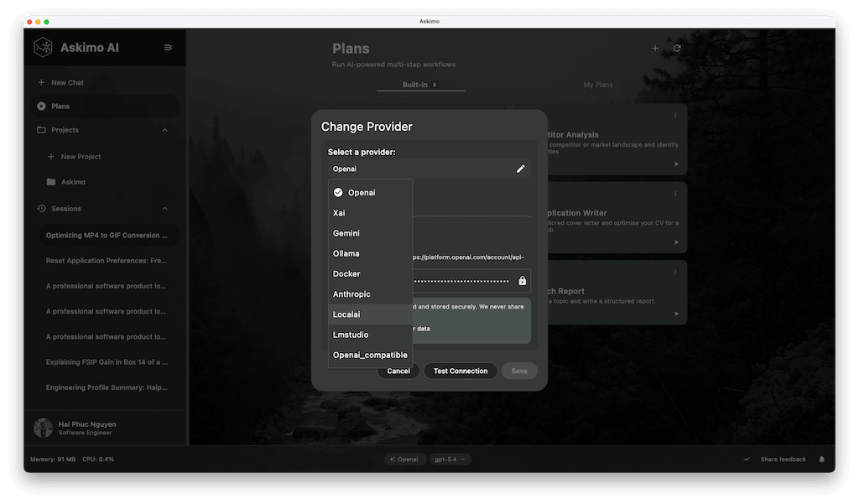Open the Askimo project
The height and width of the screenshot is (504, 859).
pyautogui.click(x=73, y=182)
